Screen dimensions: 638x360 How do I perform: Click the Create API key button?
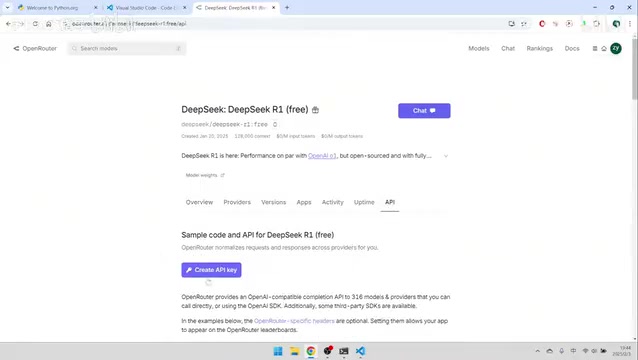click(x=211, y=270)
